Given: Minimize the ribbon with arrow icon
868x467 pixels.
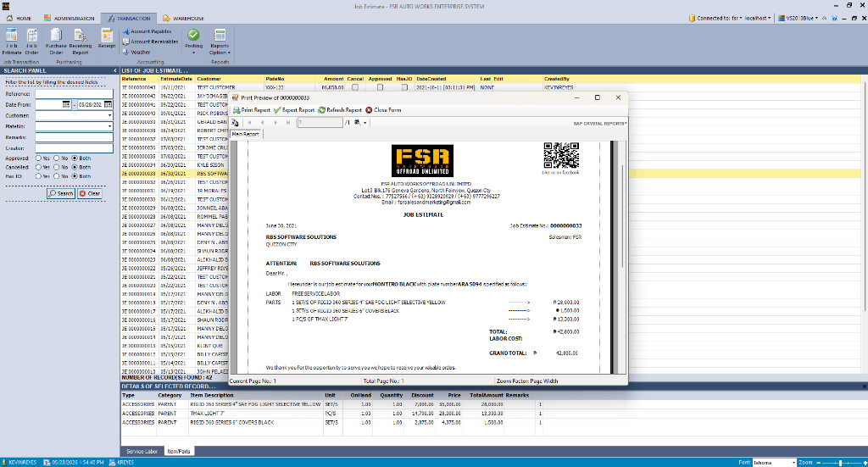Looking at the screenshot, I should (x=824, y=19).
